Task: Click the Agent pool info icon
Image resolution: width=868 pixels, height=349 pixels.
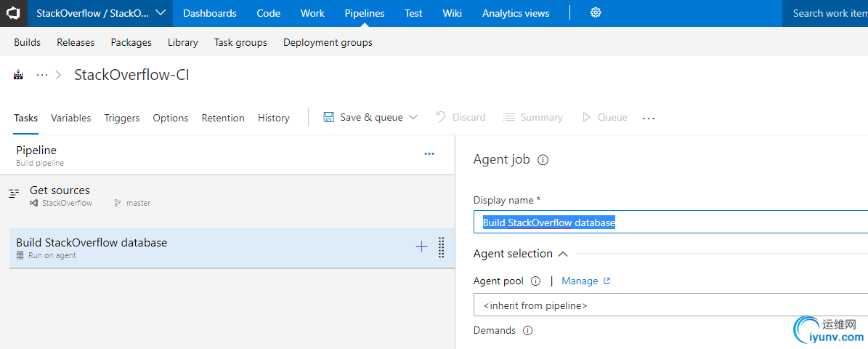Action: coord(535,281)
